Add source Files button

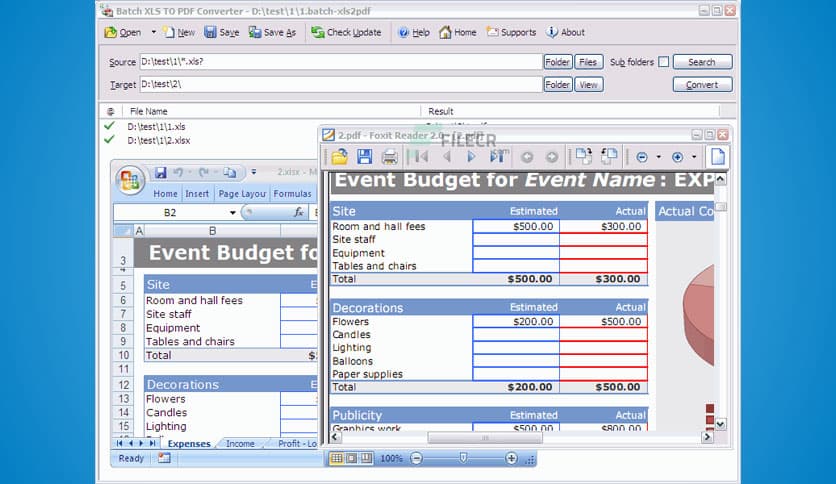pos(589,62)
